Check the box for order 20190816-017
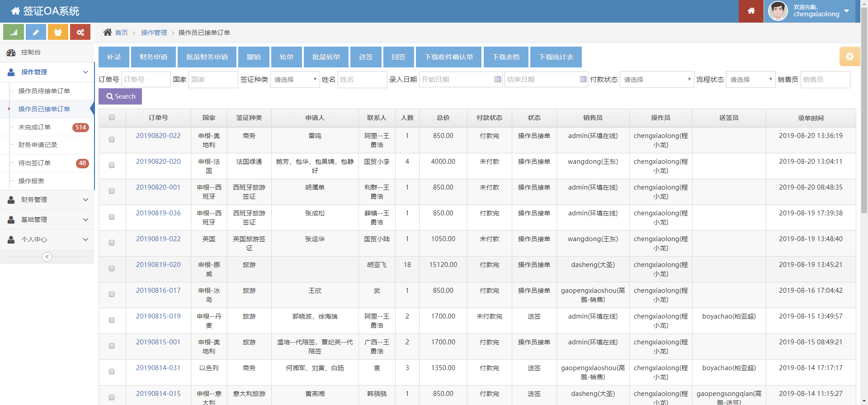Image resolution: width=868 pixels, height=405 pixels. tap(112, 294)
